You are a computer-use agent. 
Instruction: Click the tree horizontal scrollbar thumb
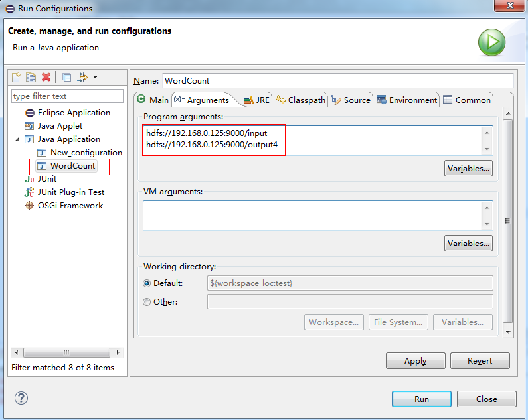click(x=66, y=353)
